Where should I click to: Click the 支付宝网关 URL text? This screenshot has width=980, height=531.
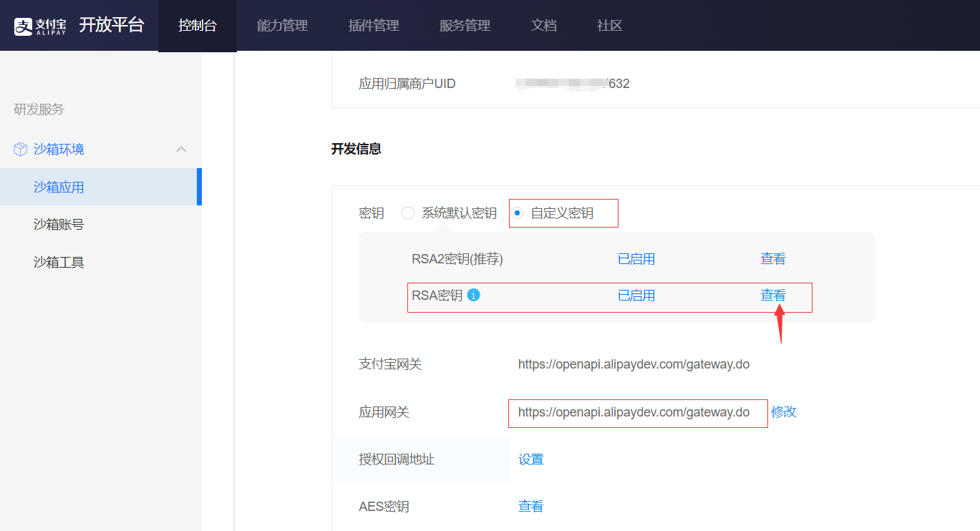(x=634, y=364)
